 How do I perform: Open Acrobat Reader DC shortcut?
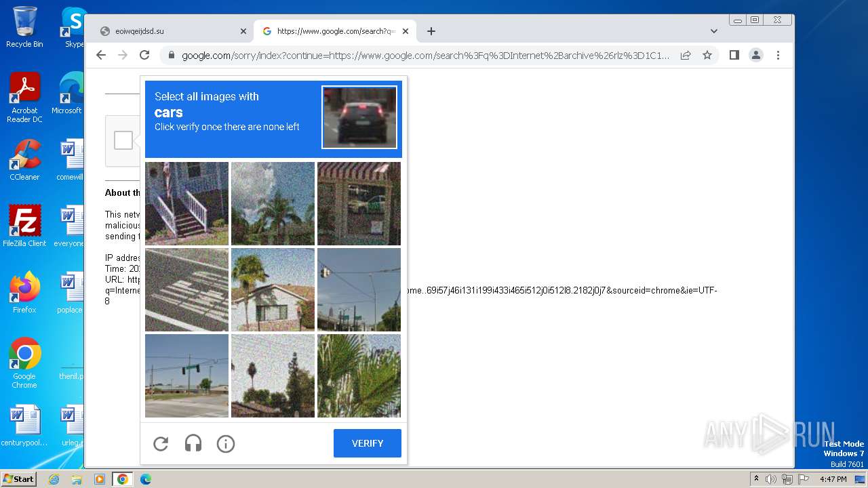pos(24,98)
